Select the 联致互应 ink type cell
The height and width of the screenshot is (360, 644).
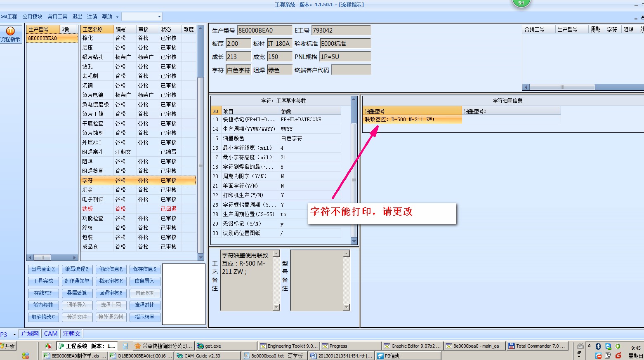(x=413, y=120)
